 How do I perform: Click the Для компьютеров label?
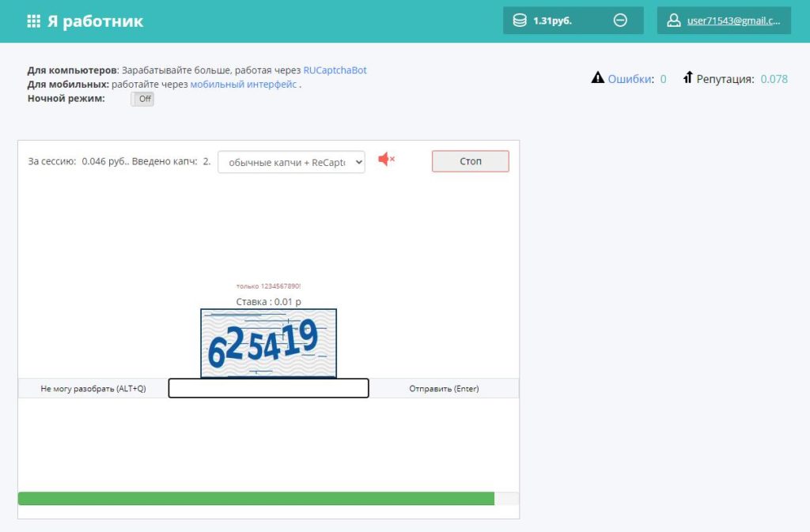(72, 70)
